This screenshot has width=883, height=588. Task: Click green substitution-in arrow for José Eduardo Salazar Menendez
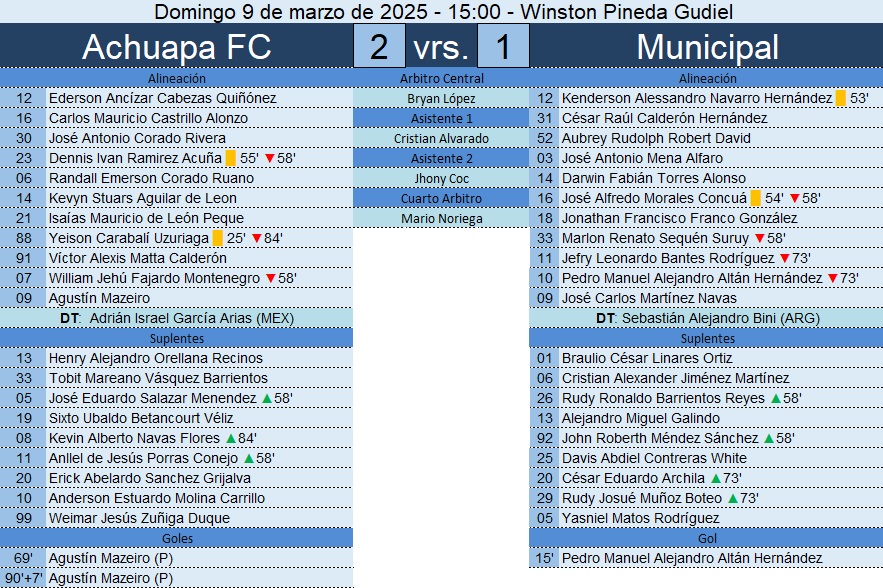click(267, 398)
